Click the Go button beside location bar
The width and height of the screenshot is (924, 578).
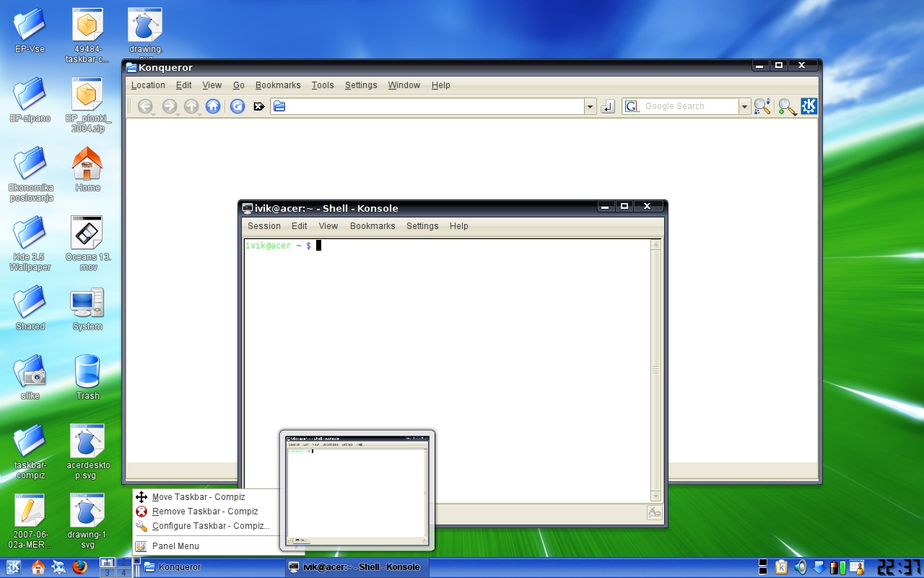[x=608, y=106]
